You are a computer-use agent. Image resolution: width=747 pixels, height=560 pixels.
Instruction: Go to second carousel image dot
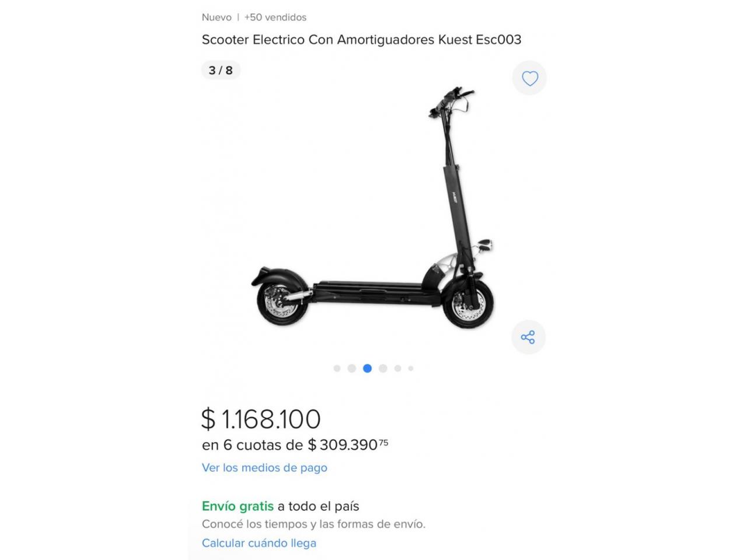click(351, 368)
